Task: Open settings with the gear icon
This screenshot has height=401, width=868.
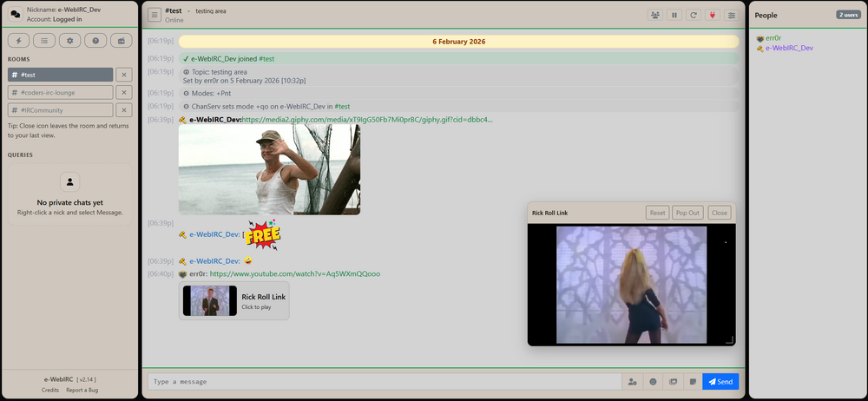Action: tap(69, 41)
